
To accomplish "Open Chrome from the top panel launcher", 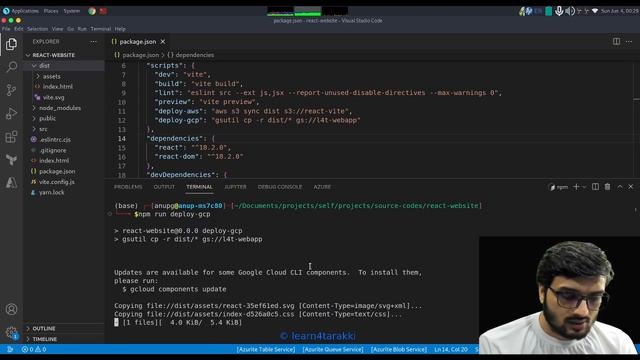I will (92, 11).
